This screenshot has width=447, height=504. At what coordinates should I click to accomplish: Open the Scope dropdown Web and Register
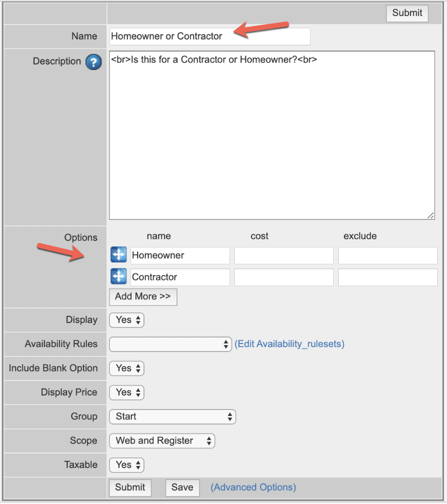coord(162,440)
